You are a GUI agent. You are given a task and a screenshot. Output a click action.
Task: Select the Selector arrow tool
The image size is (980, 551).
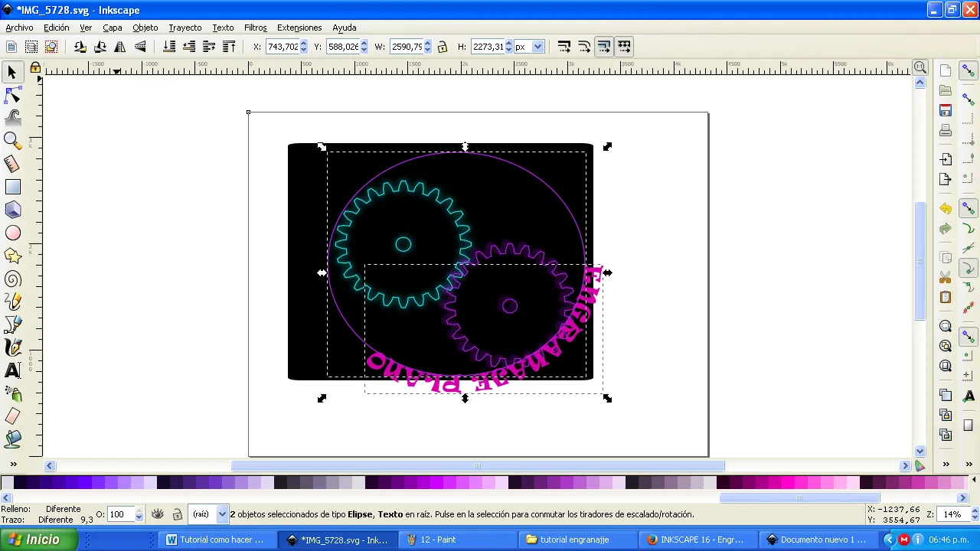pyautogui.click(x=12, y=72)
